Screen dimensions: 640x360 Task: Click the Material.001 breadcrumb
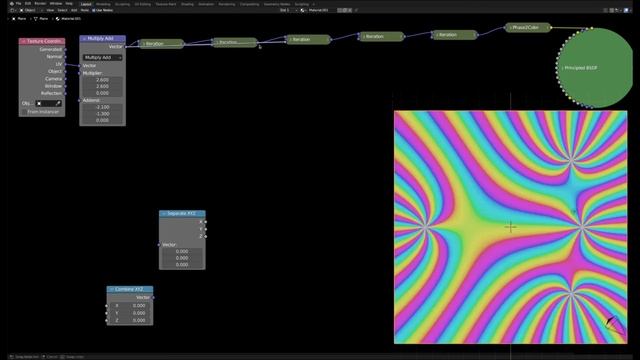click(x=68, y=19)
